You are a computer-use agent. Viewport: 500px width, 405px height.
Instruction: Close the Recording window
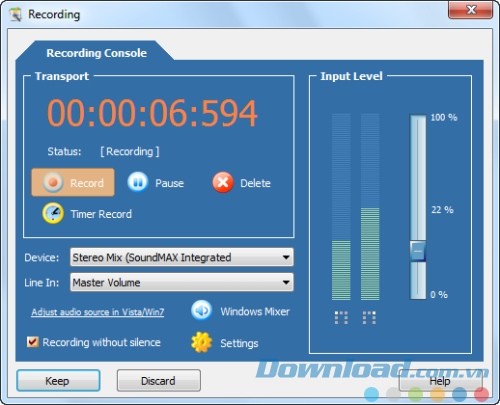pos(471,10)
